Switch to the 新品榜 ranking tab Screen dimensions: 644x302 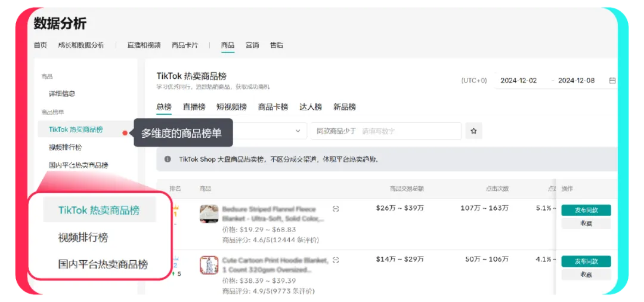(345, 107)
